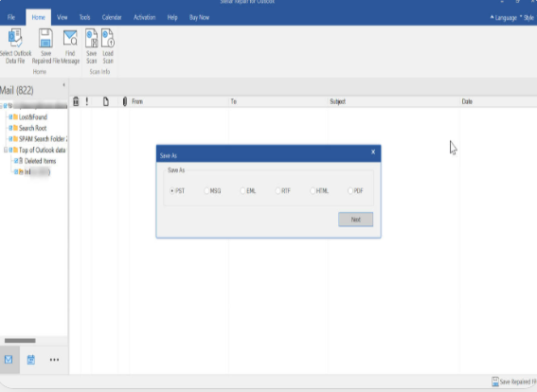This screenshot has height=392, width=537.
Task: Click the Save Repaired File icon
Action: [45, 38]
